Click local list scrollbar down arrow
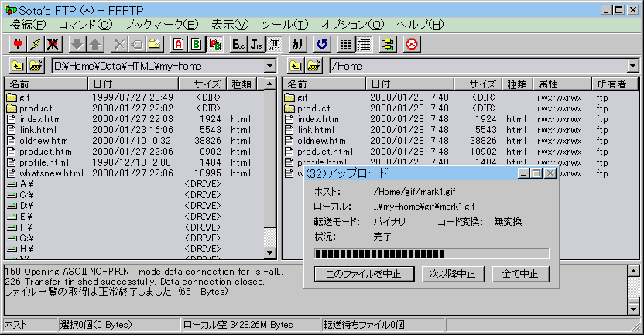The image size is (644, 335). (270, 253)
